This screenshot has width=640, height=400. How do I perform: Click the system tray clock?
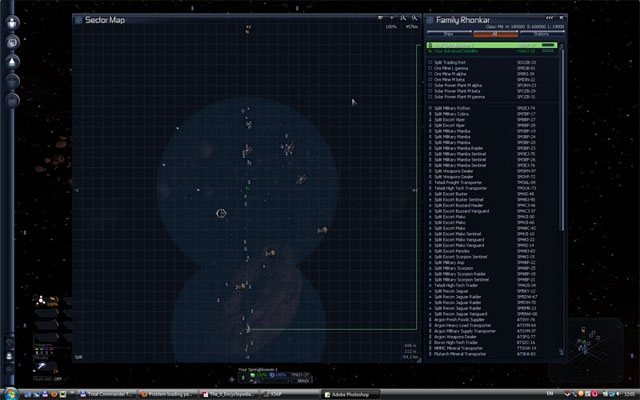tap(629, 394)
